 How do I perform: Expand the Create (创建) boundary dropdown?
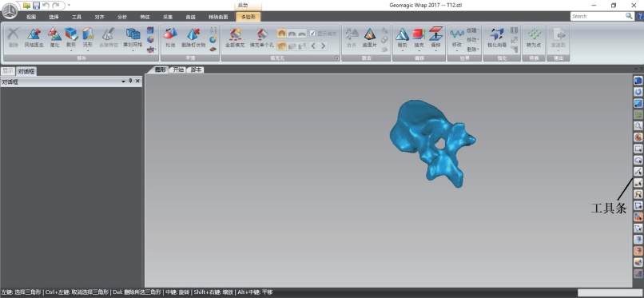pyautogui.click(x=473, y=30)
